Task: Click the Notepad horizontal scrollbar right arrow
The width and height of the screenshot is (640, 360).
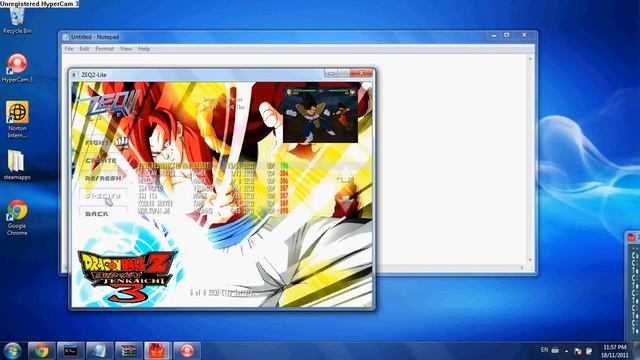Action: (522, 268)
